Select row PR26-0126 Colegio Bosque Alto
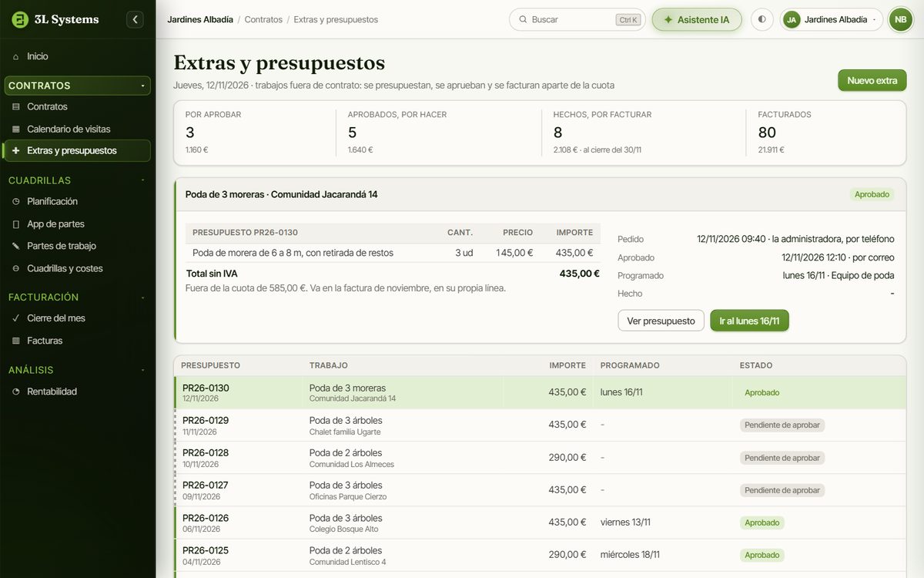Image resolution: width=924 pixels, height=578 pixels. (x=540, y=523)
